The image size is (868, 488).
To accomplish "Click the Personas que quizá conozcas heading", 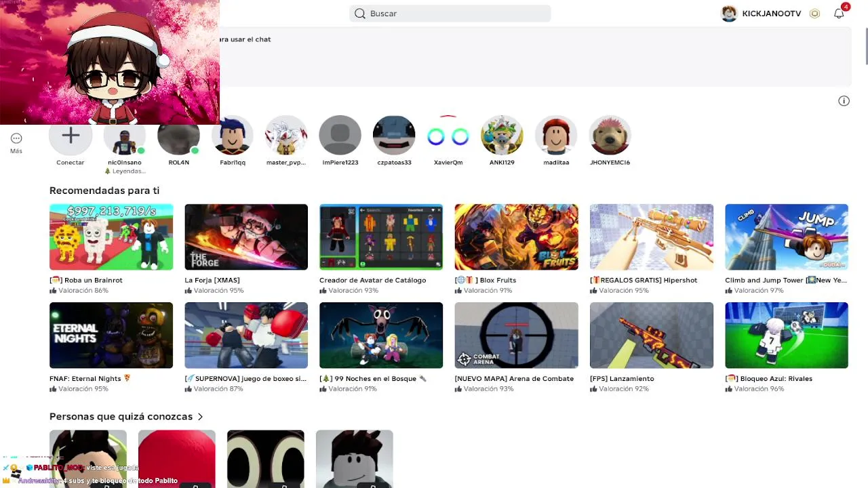I will [x=121, y=417].
